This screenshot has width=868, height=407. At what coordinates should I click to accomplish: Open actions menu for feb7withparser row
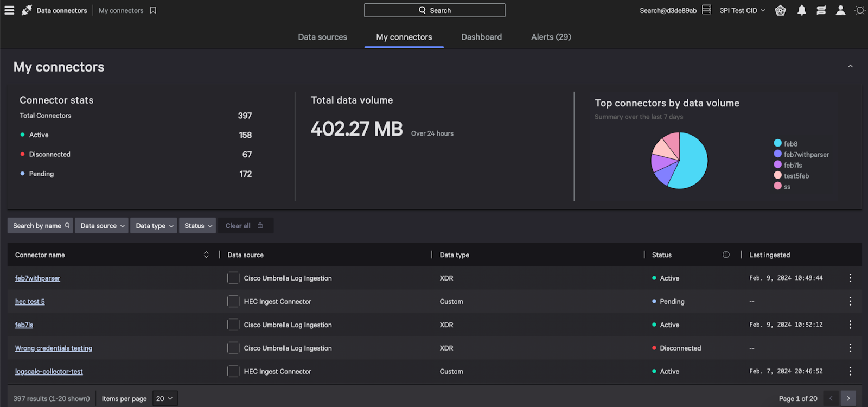tap(850, 278)
